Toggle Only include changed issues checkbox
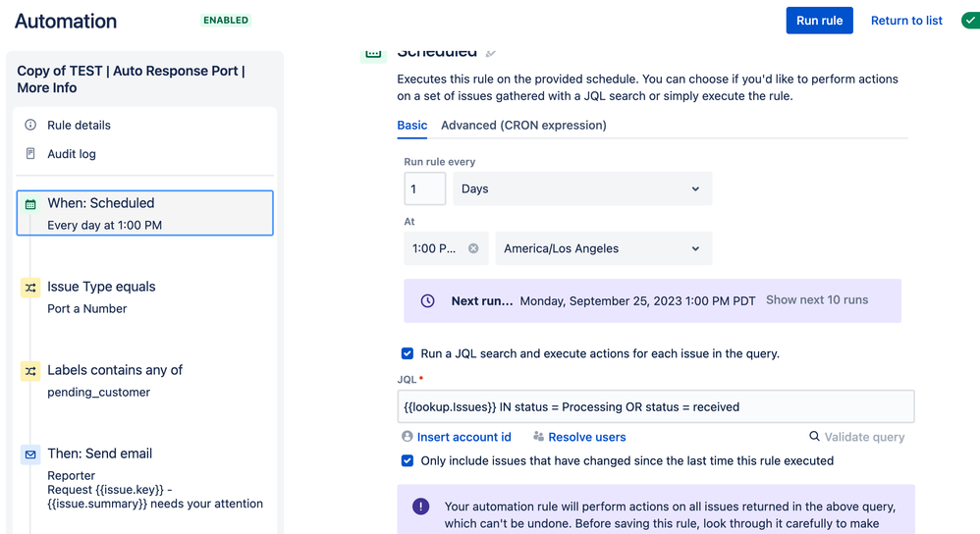This screenshot has width=980, height=534. (x=408, y=461)
